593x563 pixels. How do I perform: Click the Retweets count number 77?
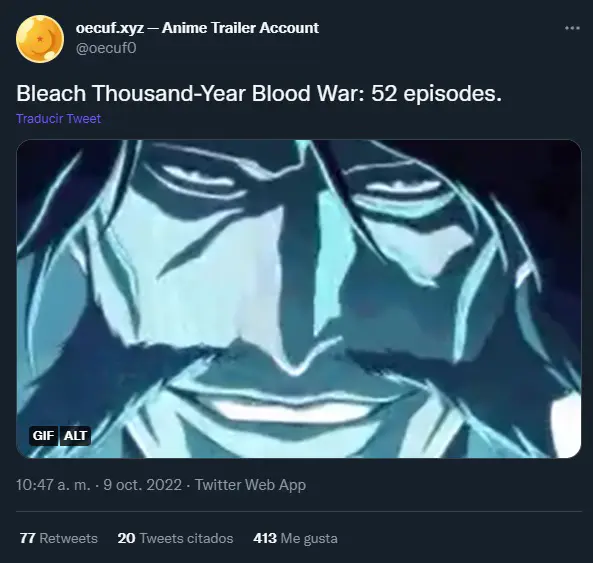[28, 538]
